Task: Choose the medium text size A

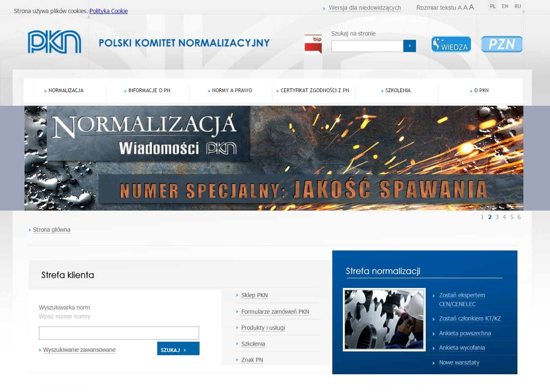Action: click(x=465, y=8)
